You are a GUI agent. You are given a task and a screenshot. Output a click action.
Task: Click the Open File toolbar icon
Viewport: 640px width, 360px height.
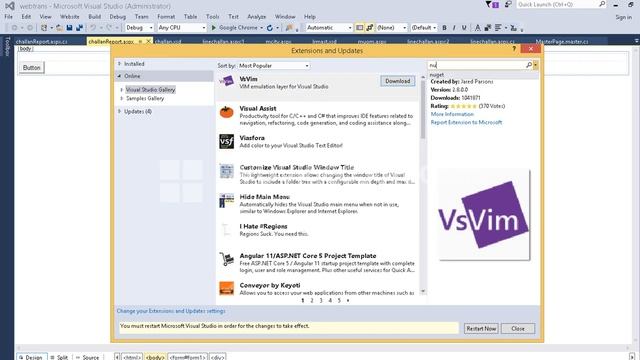(x=60, y=28)
